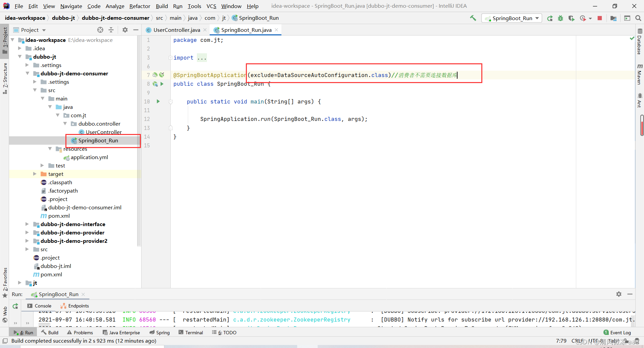Viewport: 644px width, 348px height.
Task: Close the SpringBoot_Run.java editor tab
Action: click(276, 30)
